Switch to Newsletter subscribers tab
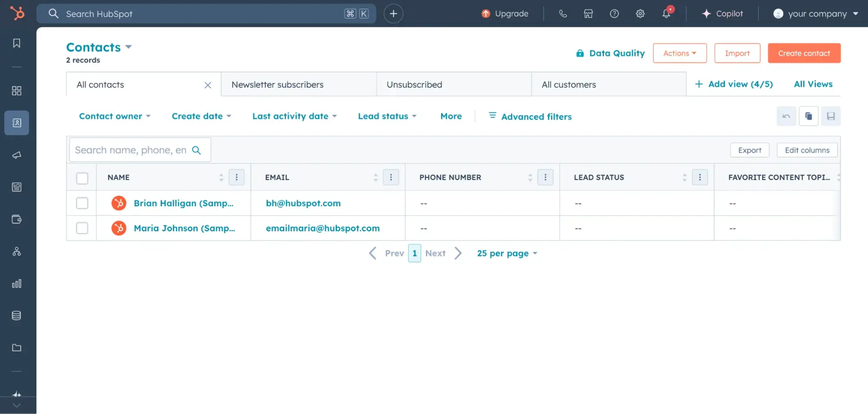868x414 pixels. (x=277, y=85)
